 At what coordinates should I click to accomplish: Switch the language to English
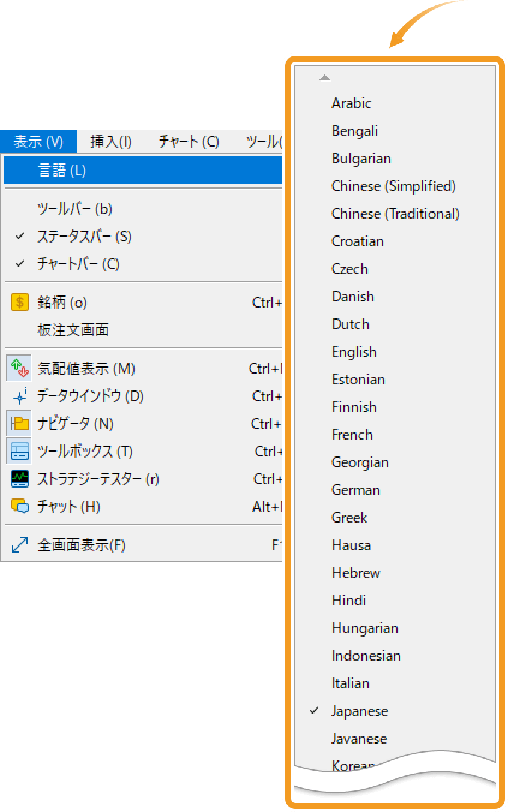coord(354,351)
